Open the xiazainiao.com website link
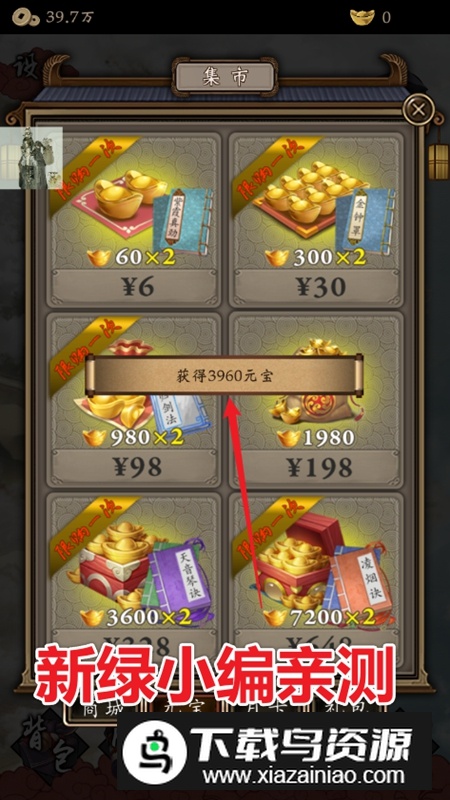Screen dimensions: 450x800 coord(303,776)
